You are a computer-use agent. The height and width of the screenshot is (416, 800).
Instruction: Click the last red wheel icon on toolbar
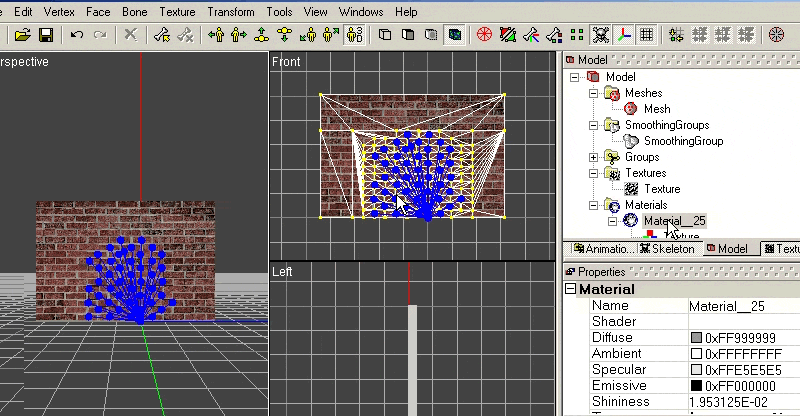click(x=776, y=35)
